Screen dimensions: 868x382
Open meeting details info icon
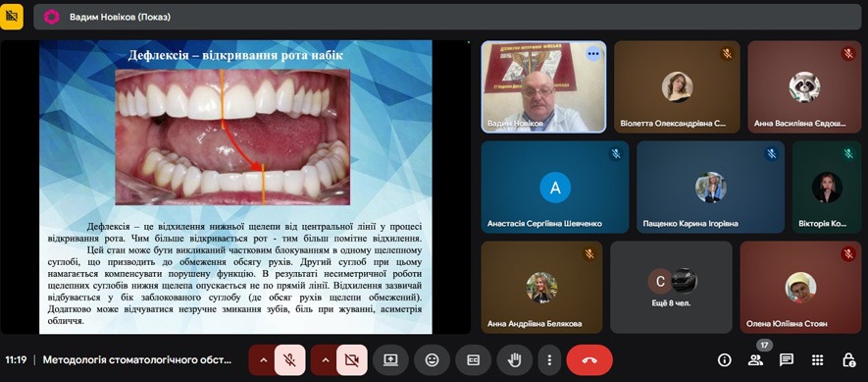click(x=725, y=359)
